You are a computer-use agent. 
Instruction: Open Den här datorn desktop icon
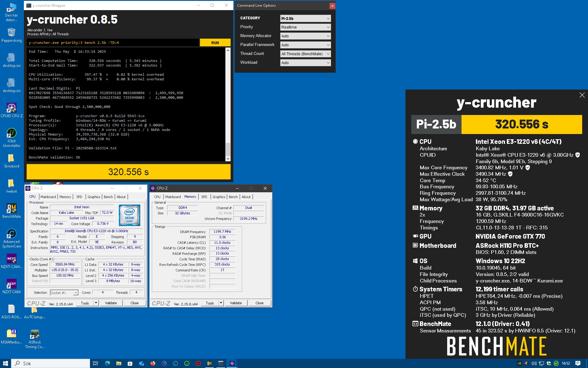(11, 12)
